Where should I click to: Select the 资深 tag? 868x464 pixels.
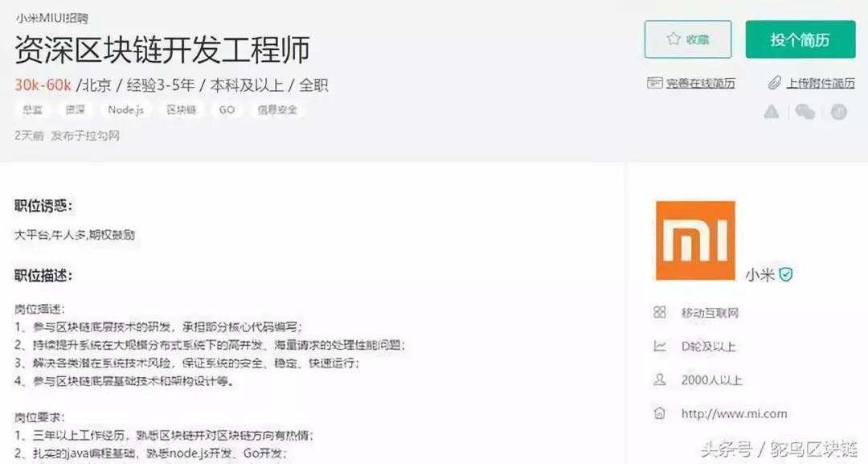click(x=75, y=109)
